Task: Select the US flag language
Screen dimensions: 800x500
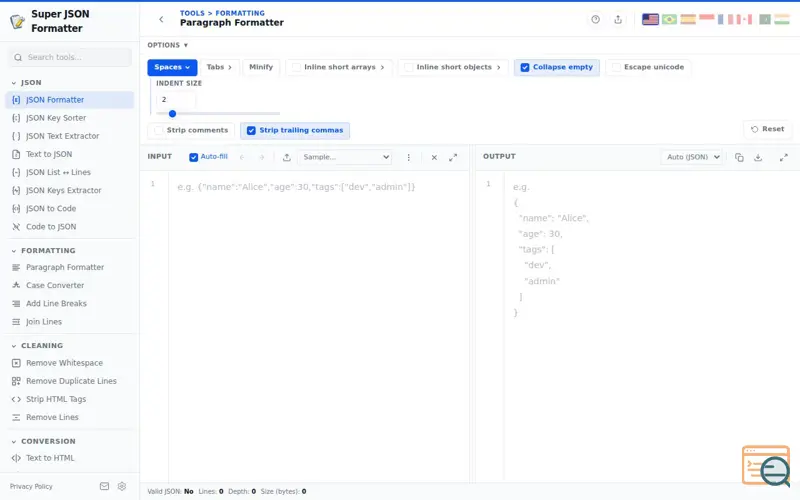Action: pos(650,19)
